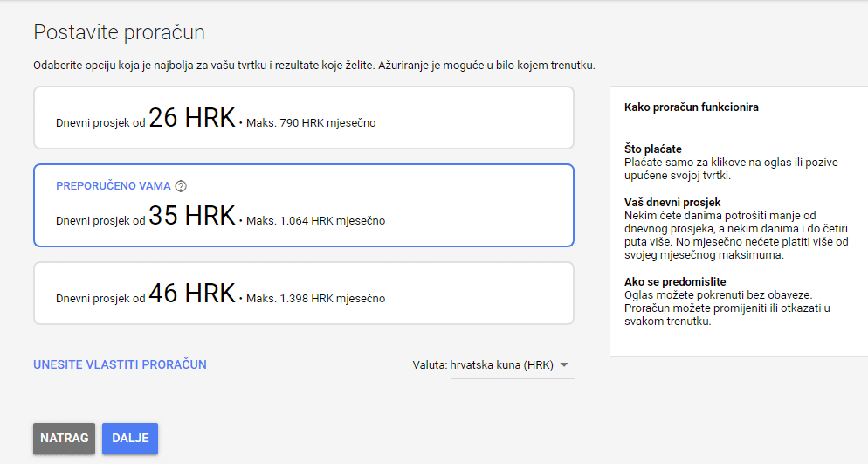Pick the 46 HRK daily budget card

303,294
